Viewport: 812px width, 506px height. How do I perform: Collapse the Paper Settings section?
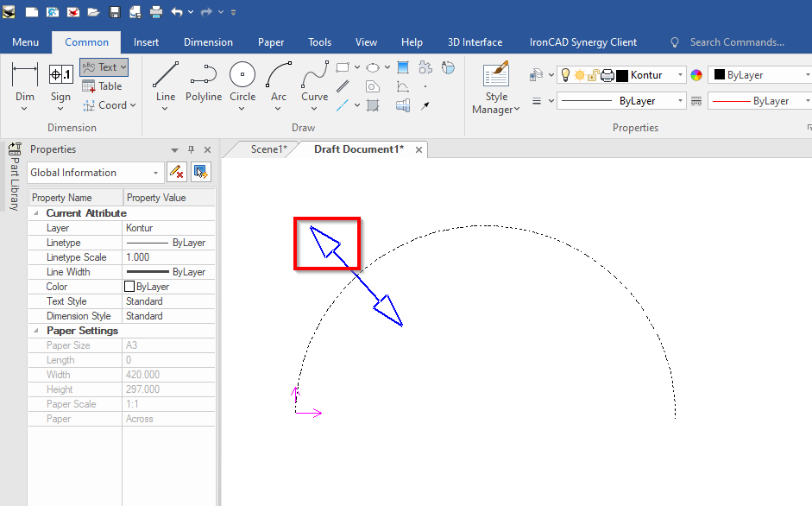35,331
